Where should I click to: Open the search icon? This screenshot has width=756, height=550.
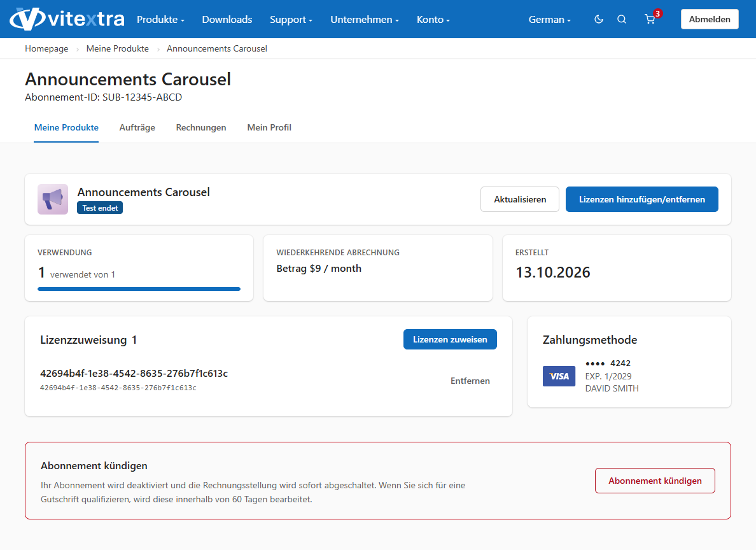[622, 19]
